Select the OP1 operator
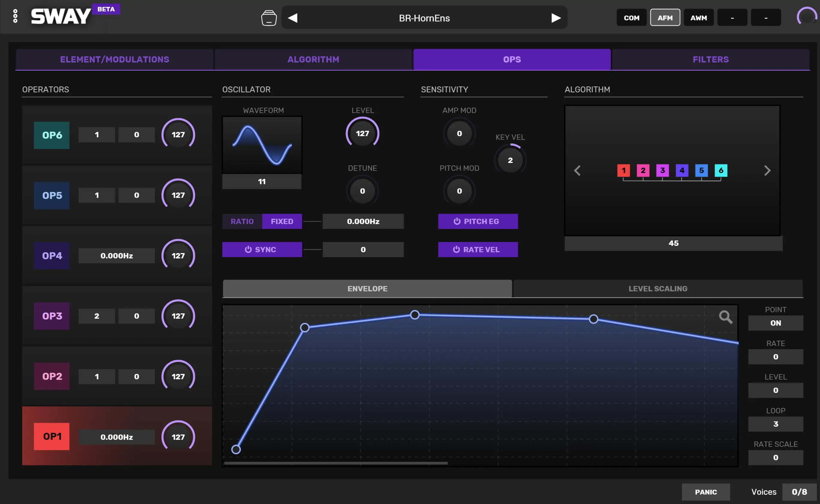Viewport: 820px width, 504px height. [52, 436]
